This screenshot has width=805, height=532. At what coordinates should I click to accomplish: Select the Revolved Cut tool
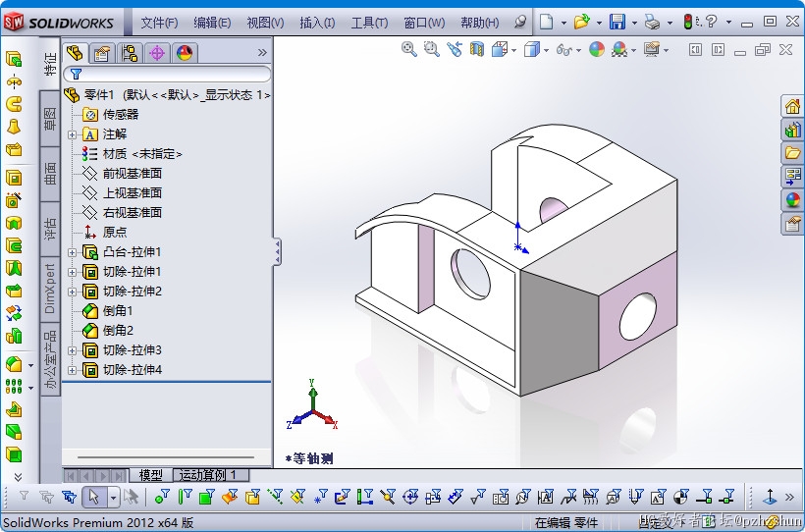[x=14, y=223]
